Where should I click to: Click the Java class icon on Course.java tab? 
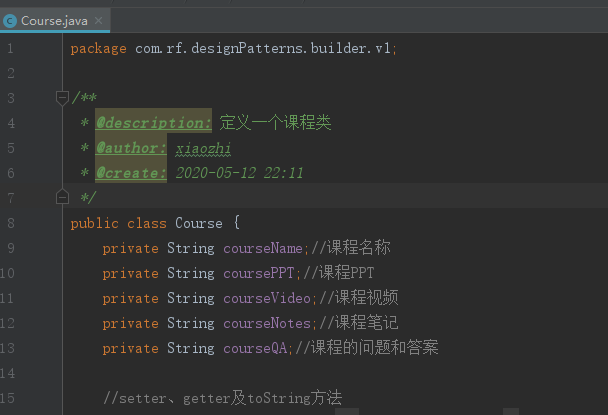click(x=10, y=21)
